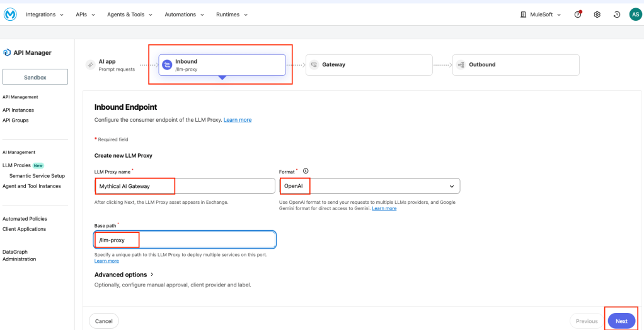Image resolution: width=644 pixels, height=330 pixels.
Task: Select the Gateway step icon
Action: [314, 64]
